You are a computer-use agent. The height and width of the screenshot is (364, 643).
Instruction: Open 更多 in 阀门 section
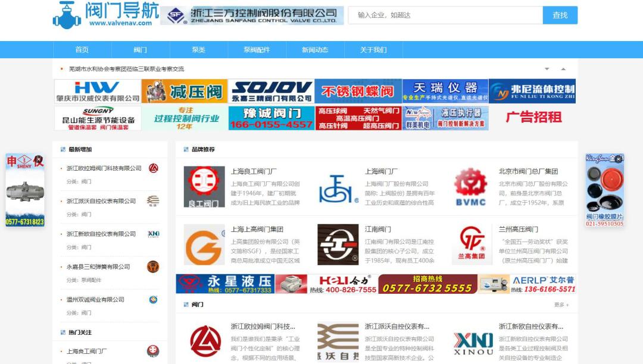pos(561,305)
